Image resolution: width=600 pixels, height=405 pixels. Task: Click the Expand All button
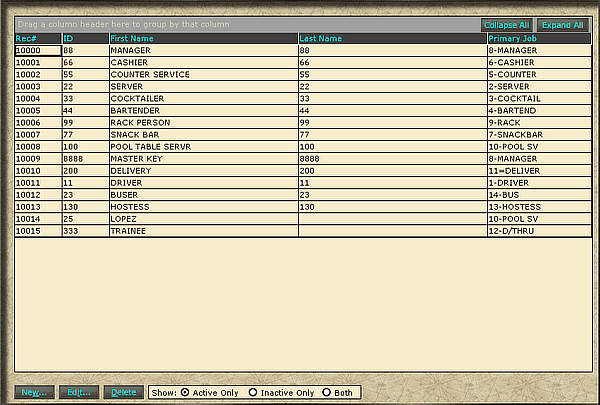562,25
